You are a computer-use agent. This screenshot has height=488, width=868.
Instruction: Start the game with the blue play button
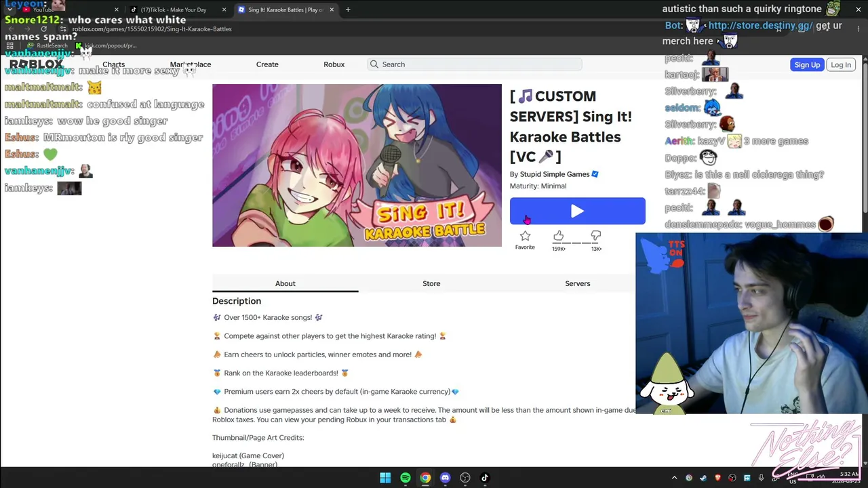[x=578, y=211]
